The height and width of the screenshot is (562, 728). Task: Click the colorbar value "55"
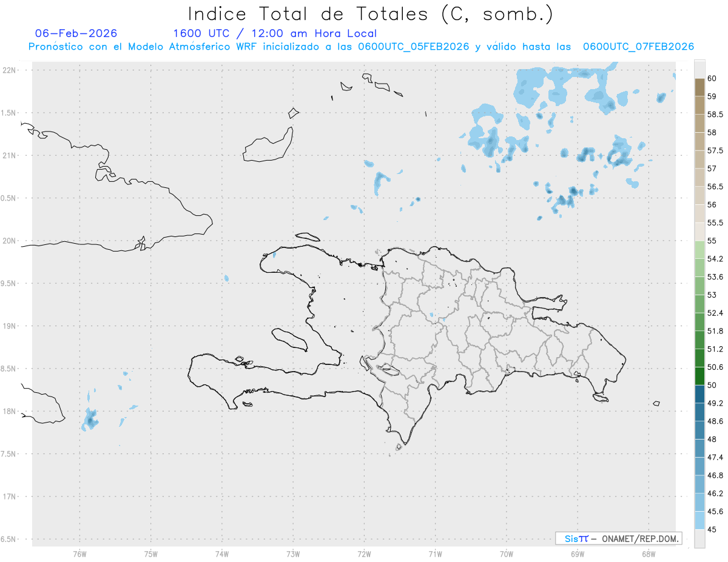pyautogui.click(x=712, y=241)
